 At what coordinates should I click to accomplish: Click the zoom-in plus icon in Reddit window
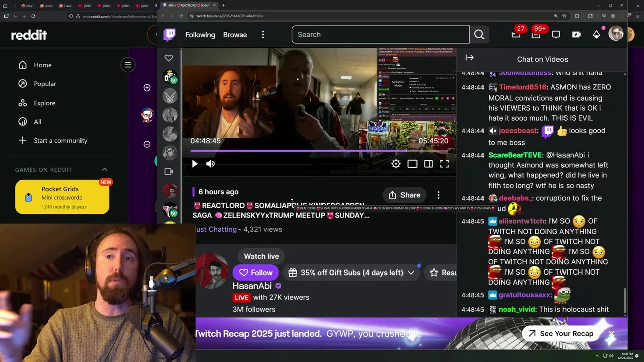pyautogui.click(x=147, y=87)
